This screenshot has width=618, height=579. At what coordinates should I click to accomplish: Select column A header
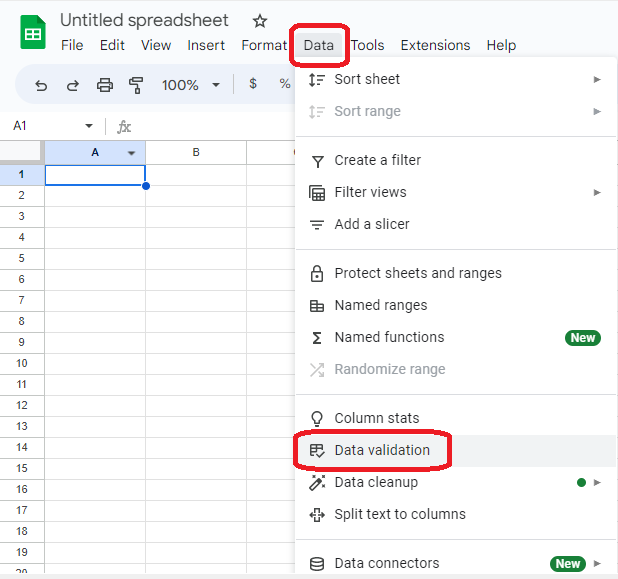(x=95, y=153)
